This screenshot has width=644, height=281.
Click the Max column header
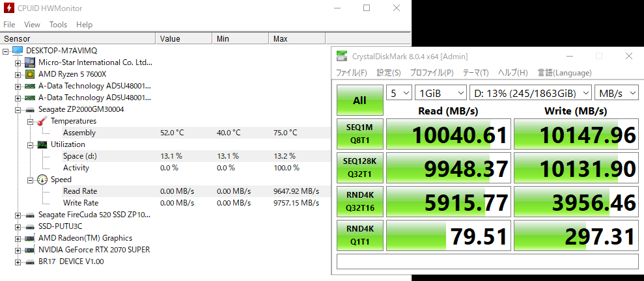(298, 39)
